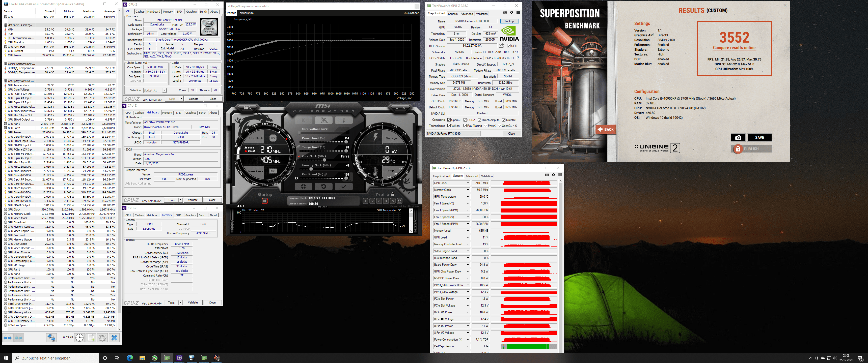Screen dimensions: 868x363
Task: Click Afterburner settings gear button
Action: (303, 186)
